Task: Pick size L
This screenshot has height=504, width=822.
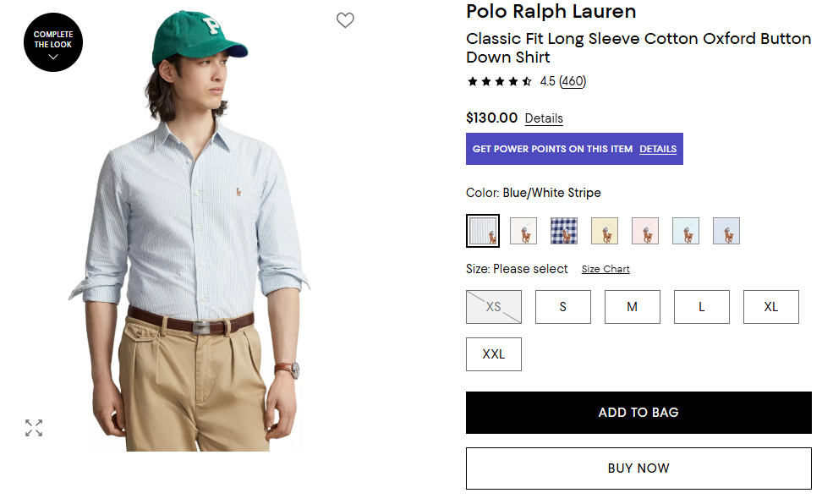Action: click(x=701, y=307)
